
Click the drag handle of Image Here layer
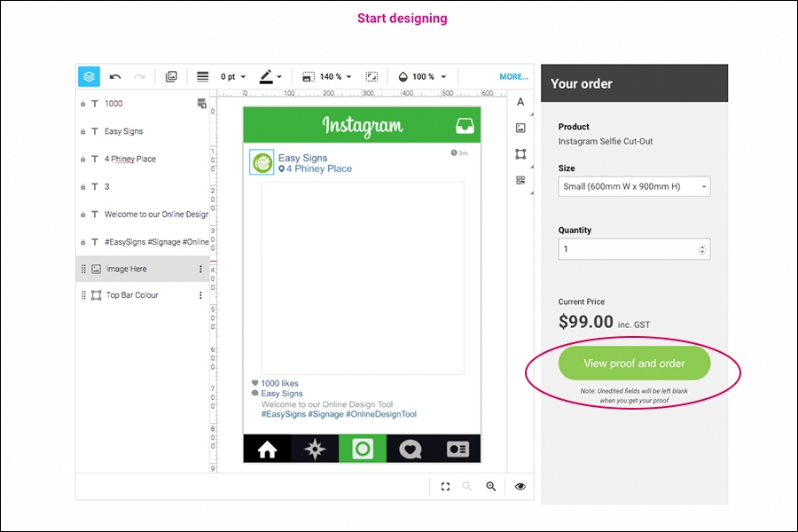83,269
